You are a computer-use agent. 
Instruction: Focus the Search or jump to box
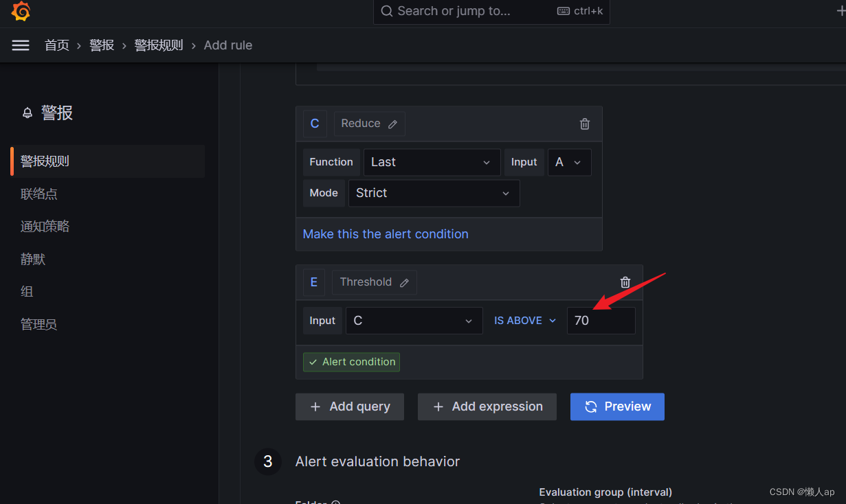click(x=491, y=12)
